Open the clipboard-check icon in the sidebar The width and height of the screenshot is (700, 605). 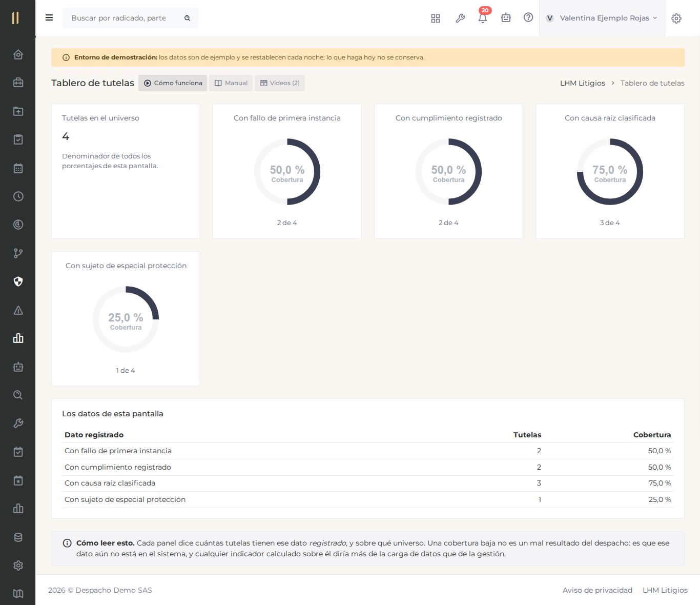18,139
